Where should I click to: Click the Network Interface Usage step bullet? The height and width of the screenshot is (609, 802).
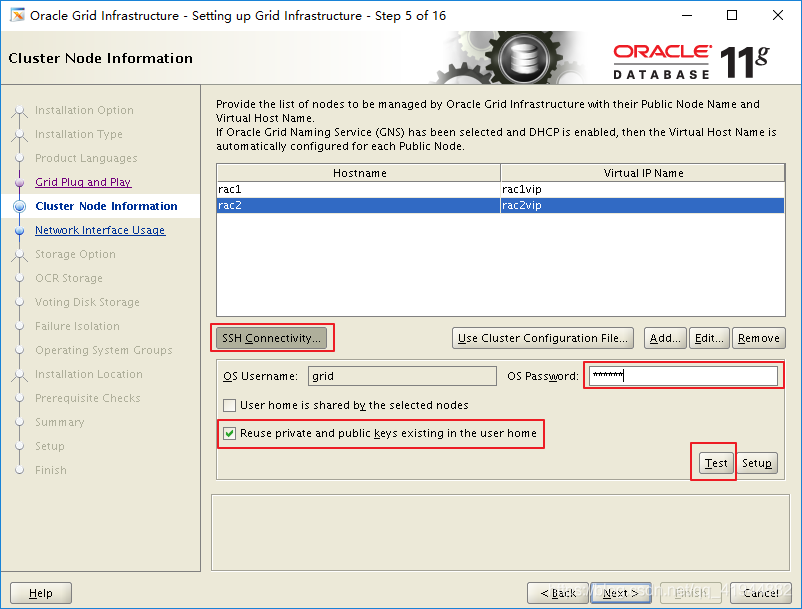(x=19, y=230)
